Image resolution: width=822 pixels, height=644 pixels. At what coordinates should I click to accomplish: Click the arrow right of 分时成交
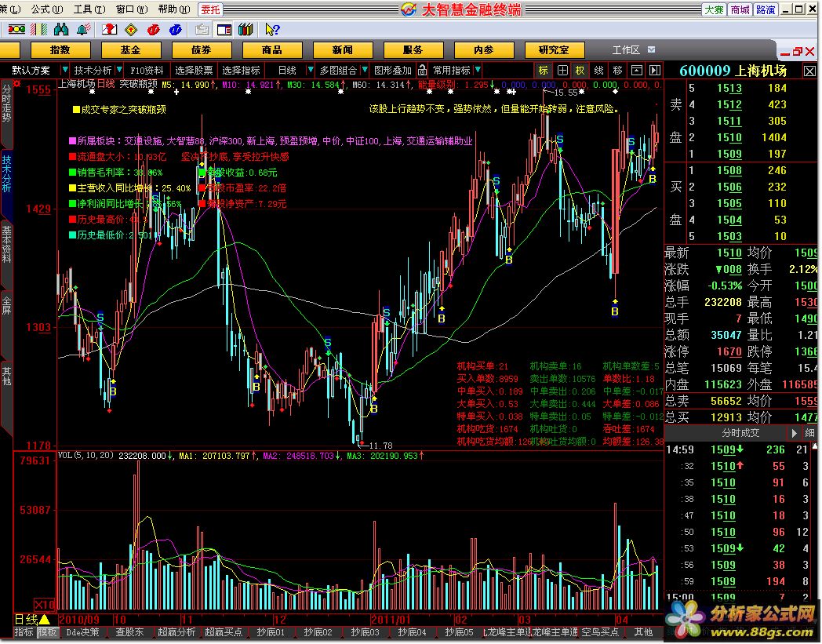tap(795, 433)
